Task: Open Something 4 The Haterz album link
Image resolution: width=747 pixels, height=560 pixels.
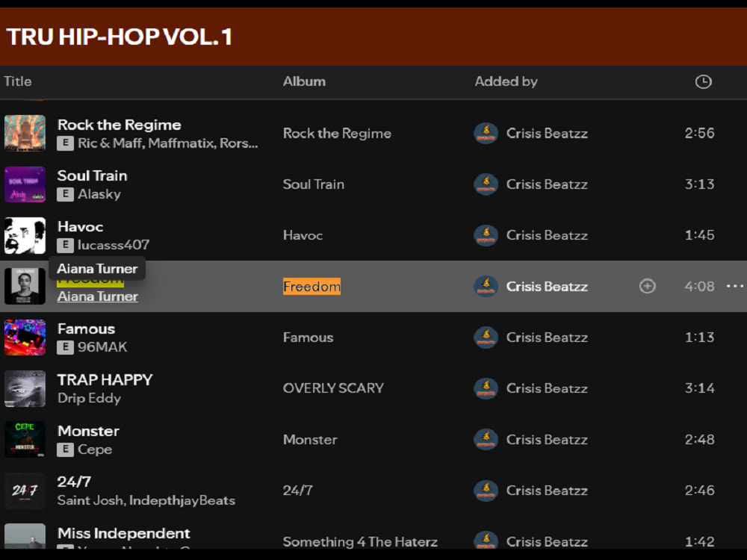Action: 360,541
